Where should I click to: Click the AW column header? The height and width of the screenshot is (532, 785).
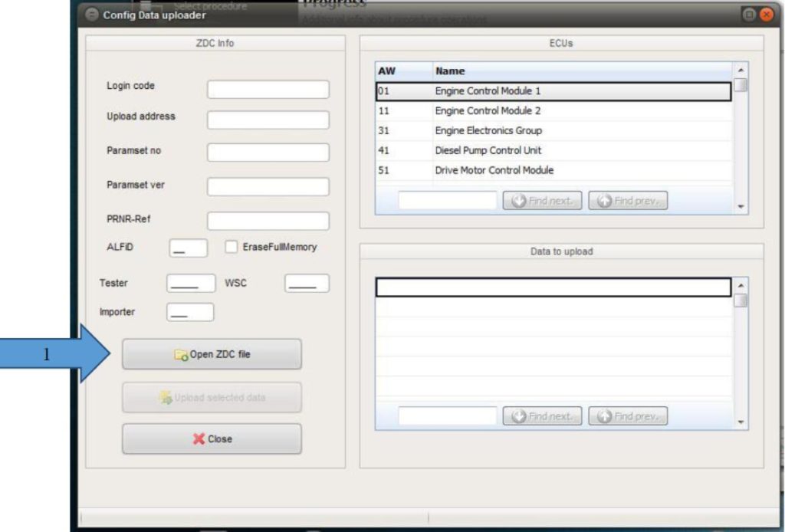387,70
